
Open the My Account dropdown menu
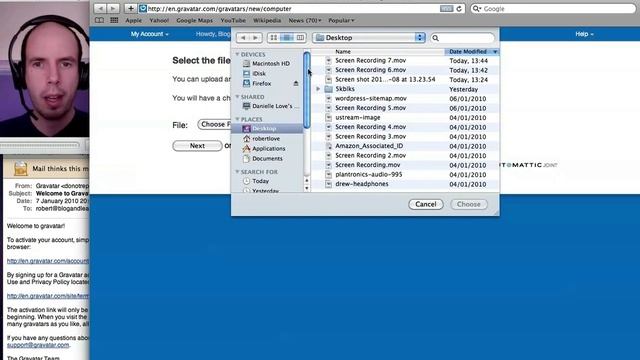tap(149, 34)
